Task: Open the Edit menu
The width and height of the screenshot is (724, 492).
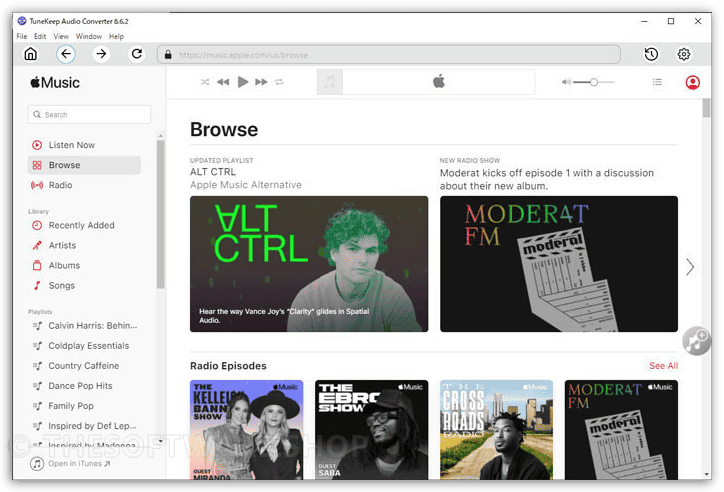Action: 40,36
